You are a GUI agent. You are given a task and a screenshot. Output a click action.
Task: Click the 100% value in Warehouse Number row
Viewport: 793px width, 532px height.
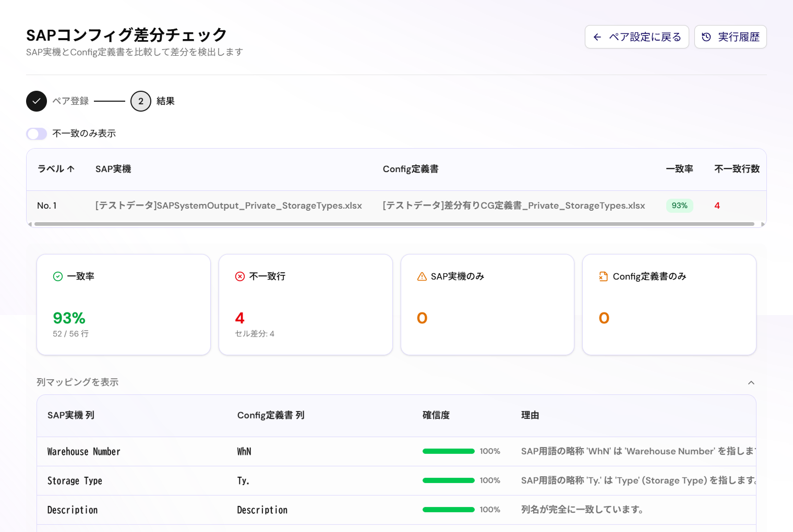coord(490,451)
